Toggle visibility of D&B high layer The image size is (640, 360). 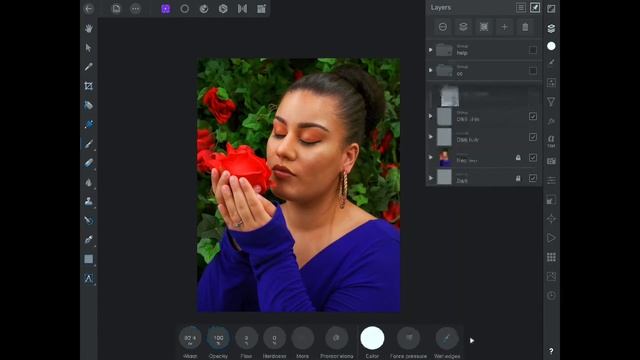point(533,137)
